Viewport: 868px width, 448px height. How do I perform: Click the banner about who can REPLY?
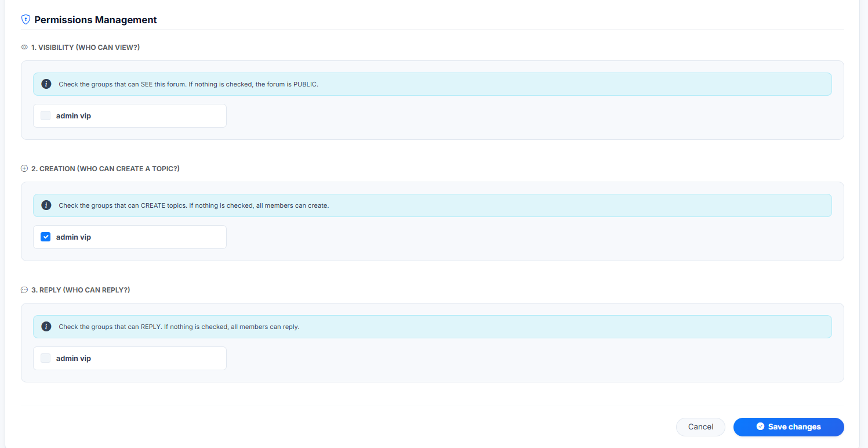[432, 326]
